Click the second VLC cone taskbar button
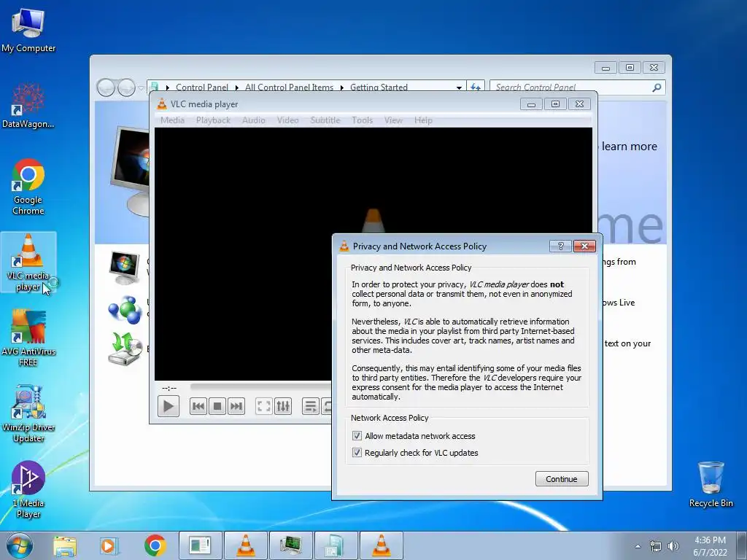This screenshot has height=560, width=747. click(x=381, y=545)
